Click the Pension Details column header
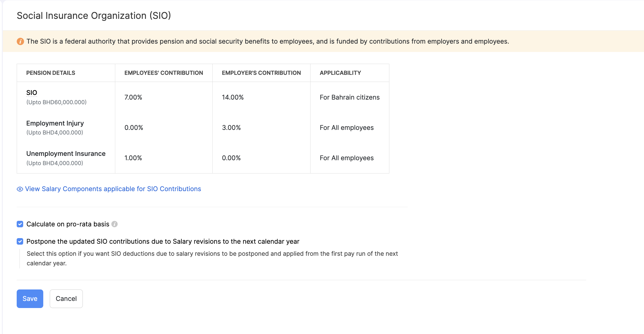This screenshot has height=334, width=644. pos(51,73)
